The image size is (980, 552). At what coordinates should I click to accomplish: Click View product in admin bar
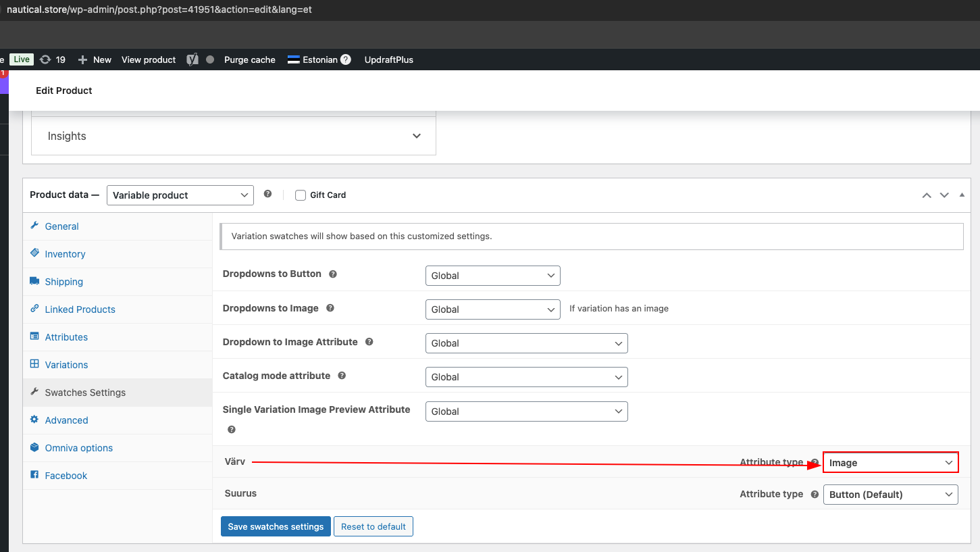149,59
